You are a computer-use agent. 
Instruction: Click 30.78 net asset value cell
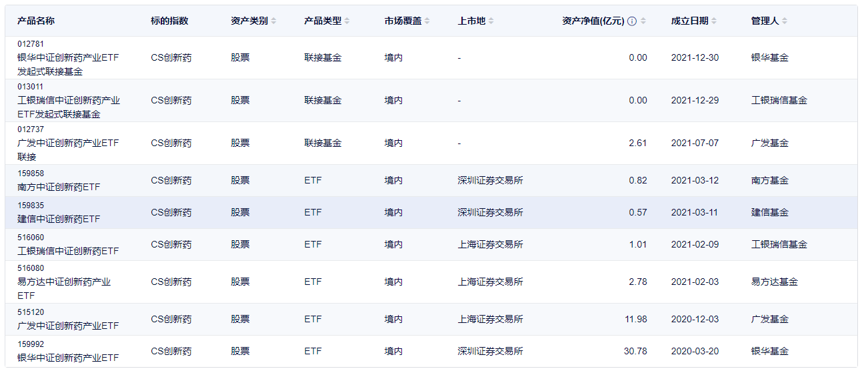[635, 352]
